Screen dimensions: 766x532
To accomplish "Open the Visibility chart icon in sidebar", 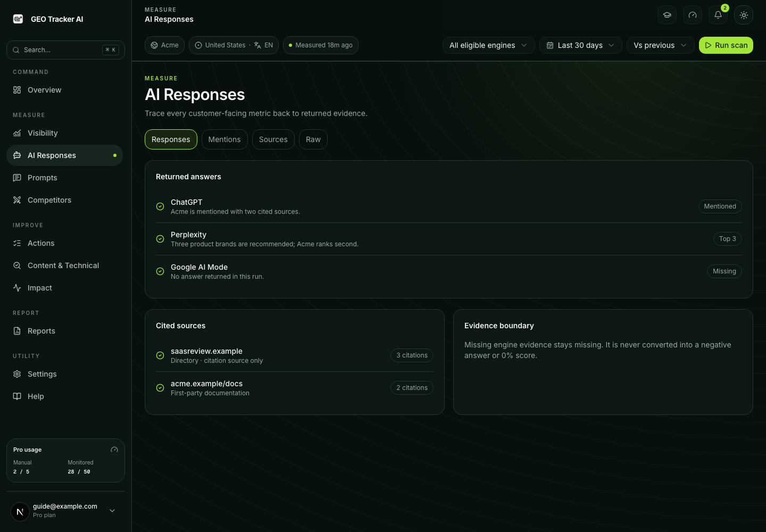I will point(17,133).
